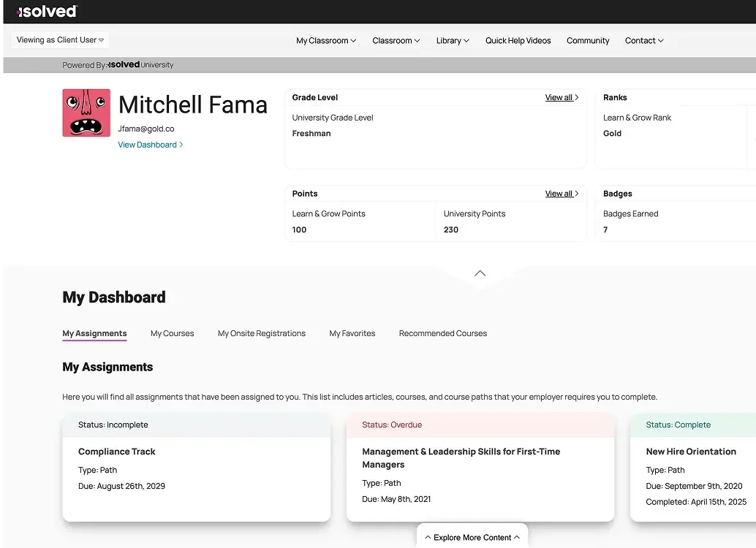Click the View Dashboard link

coord(151,145)
